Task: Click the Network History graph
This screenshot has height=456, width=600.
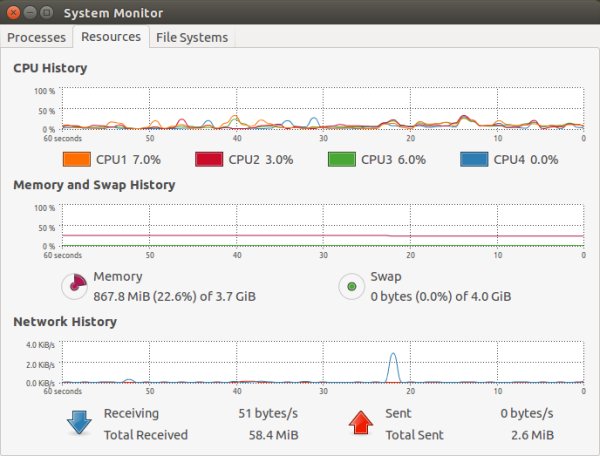Action: [x=322, y=363]
